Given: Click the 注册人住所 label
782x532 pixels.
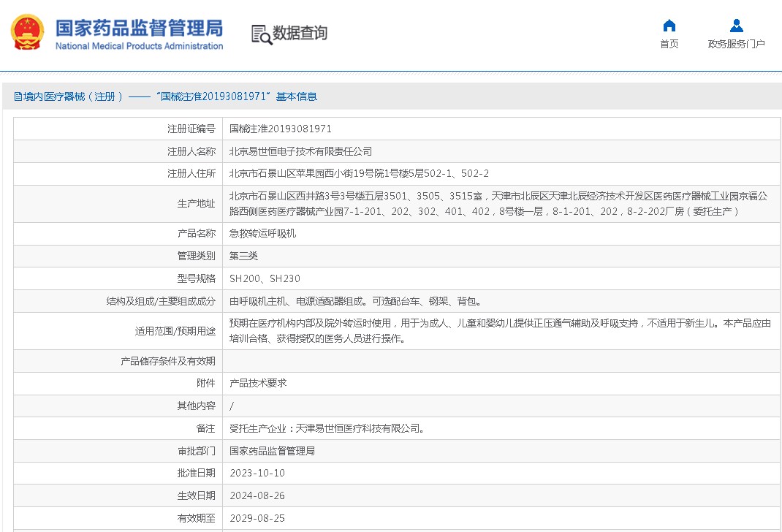Looking at the screenshot, I should click(x=191, y=173).
